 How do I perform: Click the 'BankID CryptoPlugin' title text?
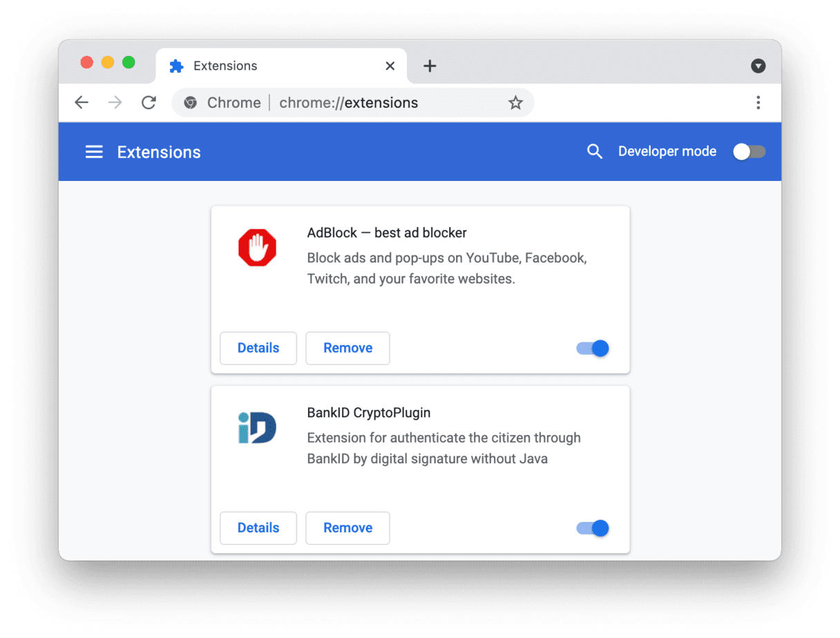pyautogui.click(x=369, y=413)
